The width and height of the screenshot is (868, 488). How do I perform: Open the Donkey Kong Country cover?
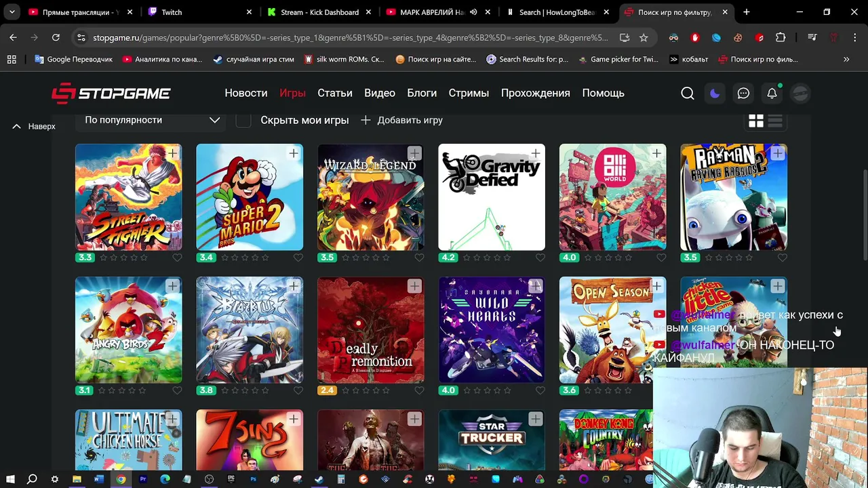[606, 440]
